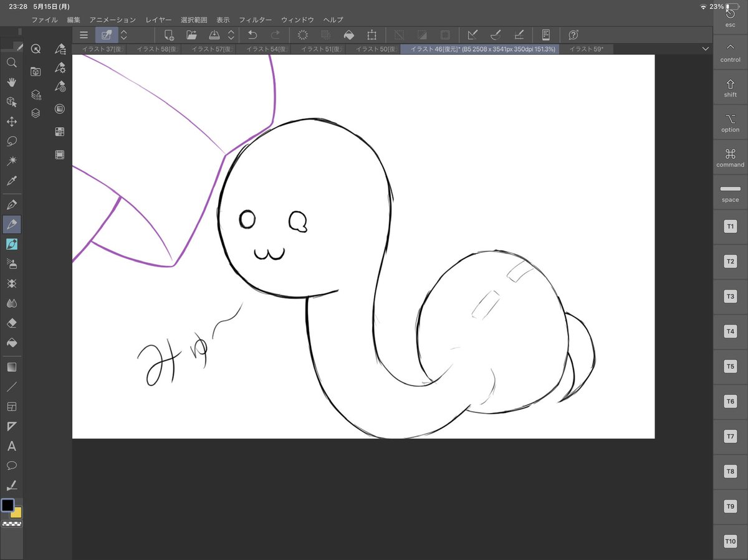Open the Tool Property palette icon
Viewport: 748px width, 560px height.
(x=60, y=67)
